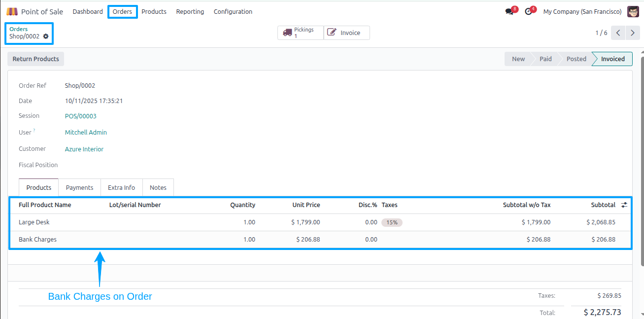Screen dimensions: 644x319
Task: Open Pickings via the truck icon
Action: coord(288,33)
